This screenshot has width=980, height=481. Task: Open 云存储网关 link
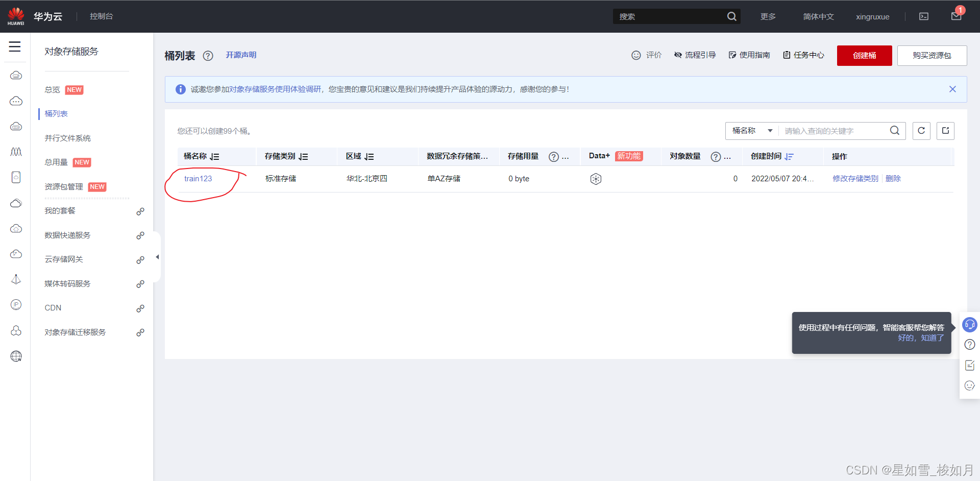pos(64,259)
